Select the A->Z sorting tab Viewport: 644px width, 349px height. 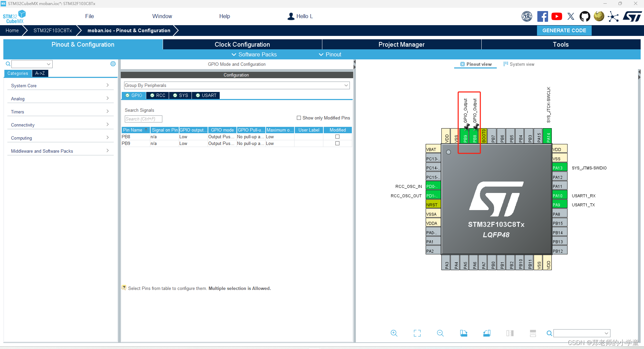click(x=40, y=73)
